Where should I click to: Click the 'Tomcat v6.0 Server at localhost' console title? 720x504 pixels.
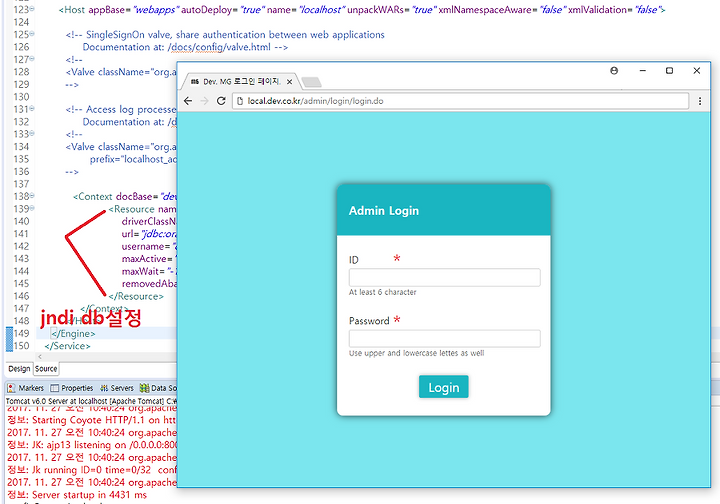[91, 401]
